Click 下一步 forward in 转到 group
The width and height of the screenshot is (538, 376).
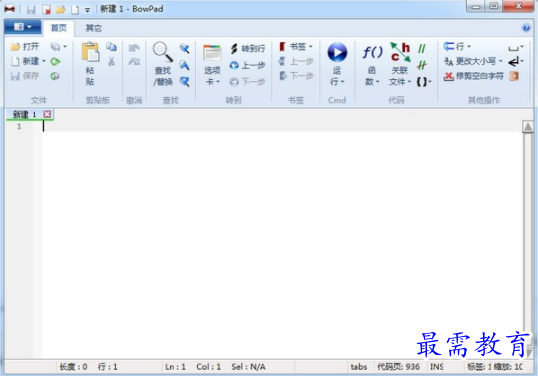click(248, 81)
